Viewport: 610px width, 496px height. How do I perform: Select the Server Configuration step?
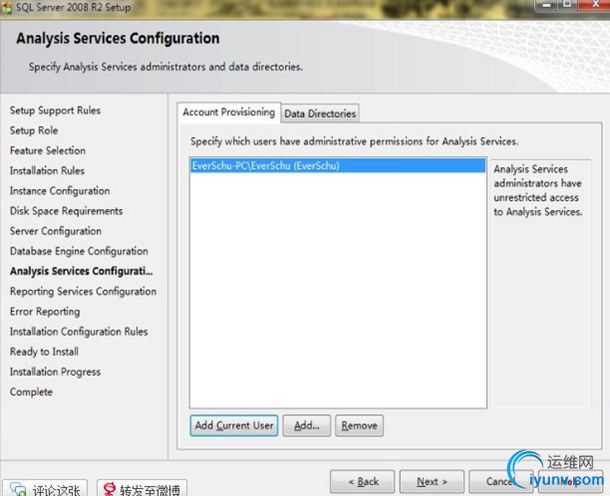click(56, 231)
